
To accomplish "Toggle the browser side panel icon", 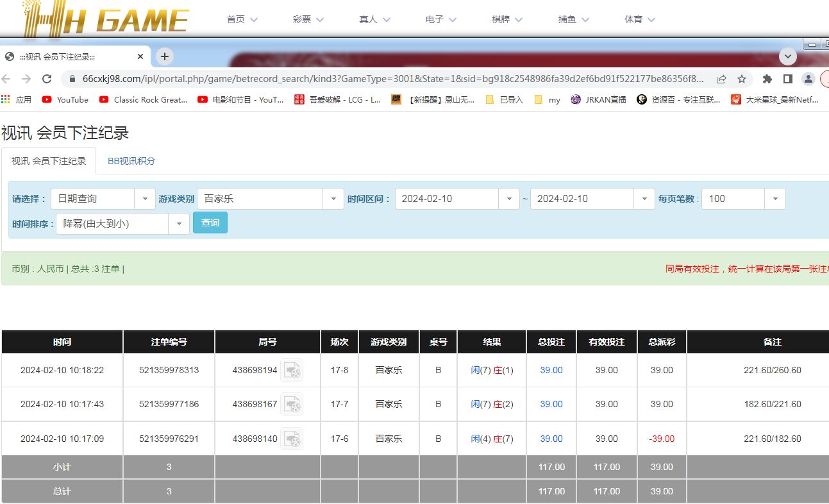I will (788, 79).
